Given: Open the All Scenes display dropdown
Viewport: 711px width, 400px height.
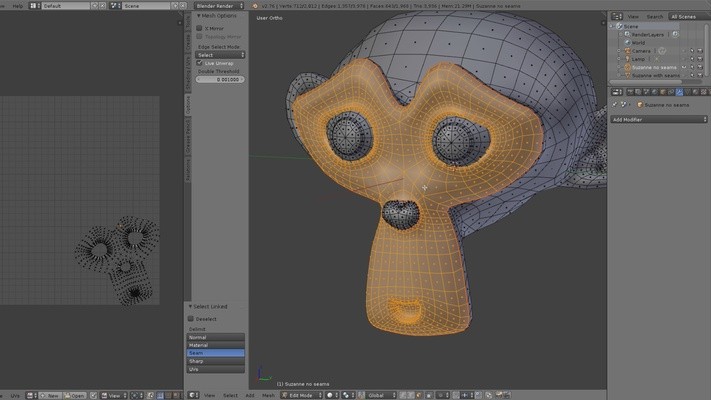Looking at the screenshot, I should 689,17.
